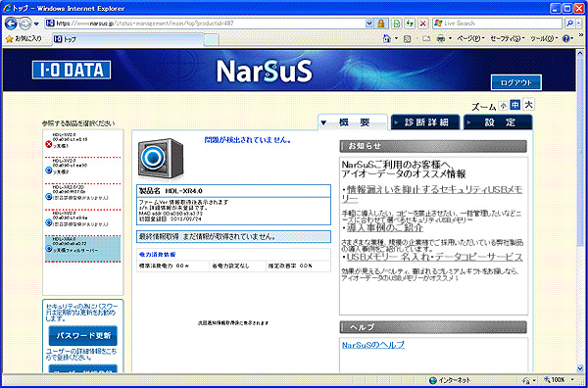
Task: Expand the printer dropdown arrow
Action: (x=450, y=38)
